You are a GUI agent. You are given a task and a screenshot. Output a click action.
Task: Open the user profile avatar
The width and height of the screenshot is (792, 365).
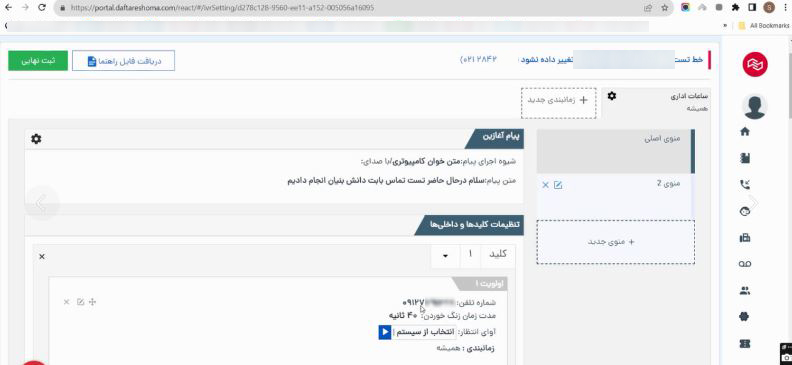(755, 107)
